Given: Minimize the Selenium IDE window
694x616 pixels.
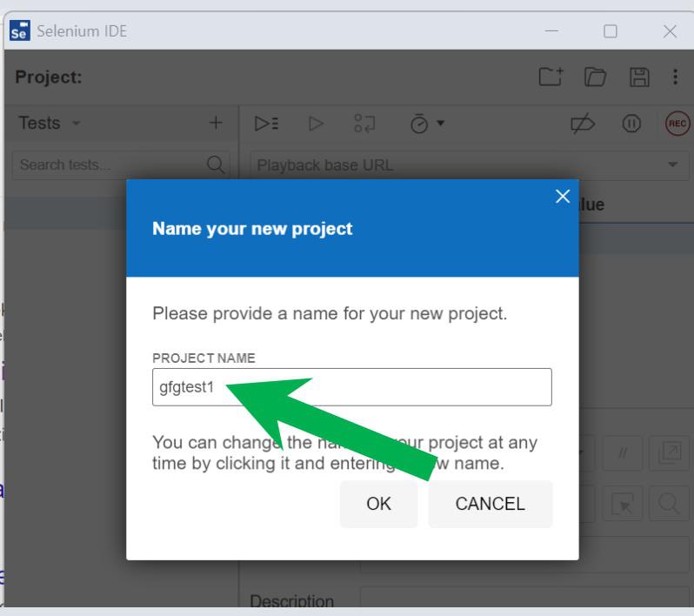Looking at the screenshot, I should tap(551, 31).
